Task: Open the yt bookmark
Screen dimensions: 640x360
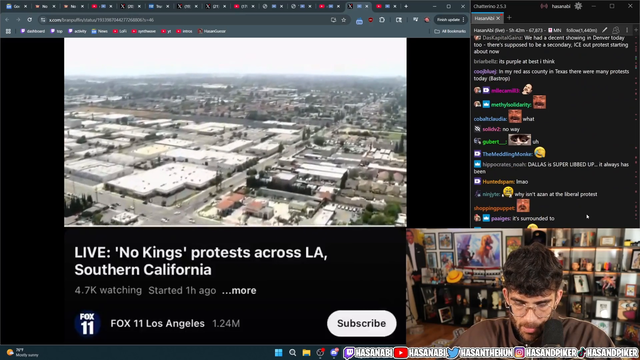Action: pyautogui.click(x=166, y=31)
